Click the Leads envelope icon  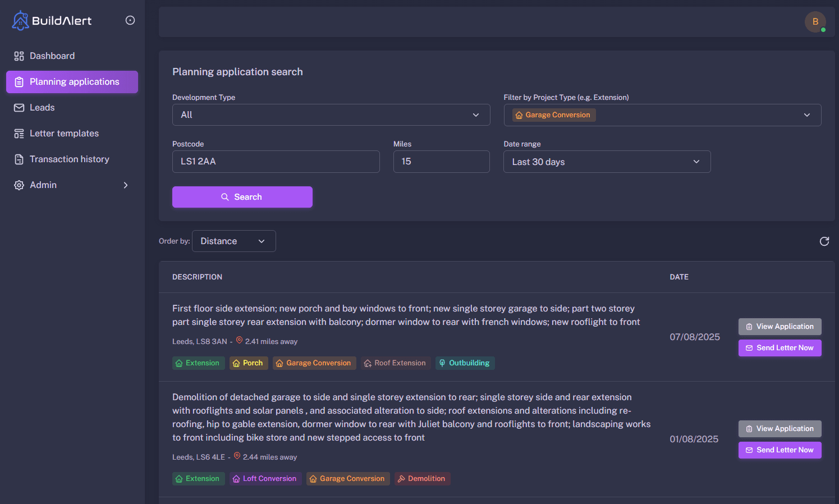coord(19,107)
